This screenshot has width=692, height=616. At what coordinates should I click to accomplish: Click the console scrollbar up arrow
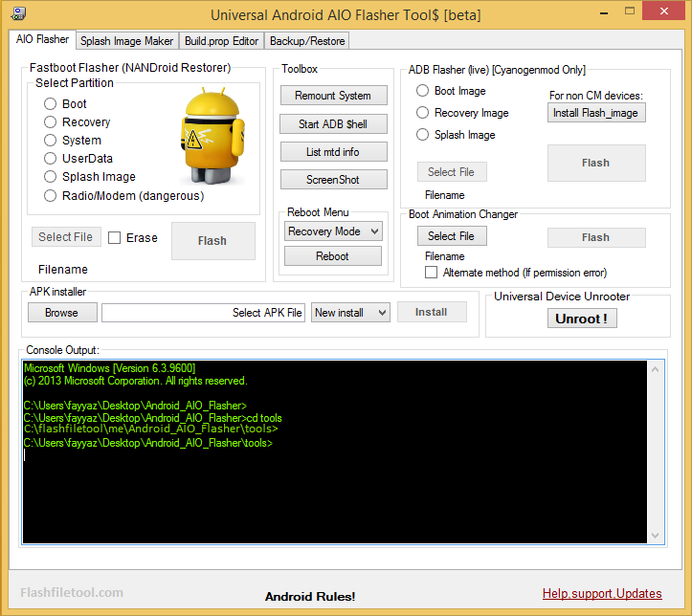[656, 369]
